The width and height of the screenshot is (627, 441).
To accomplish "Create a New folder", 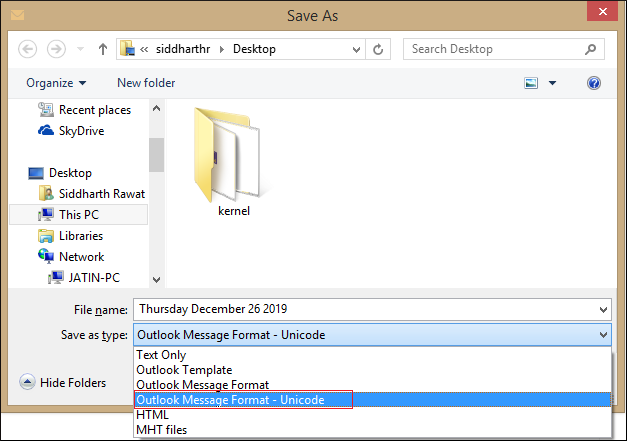I will pyautogui.click(x=146, y=83).
